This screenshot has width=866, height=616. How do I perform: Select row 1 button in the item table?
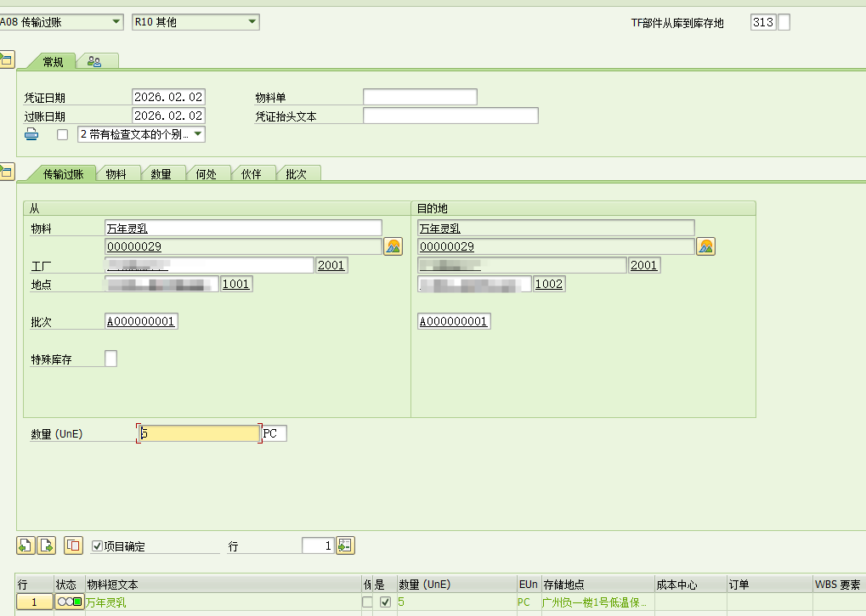click(34, 602)
